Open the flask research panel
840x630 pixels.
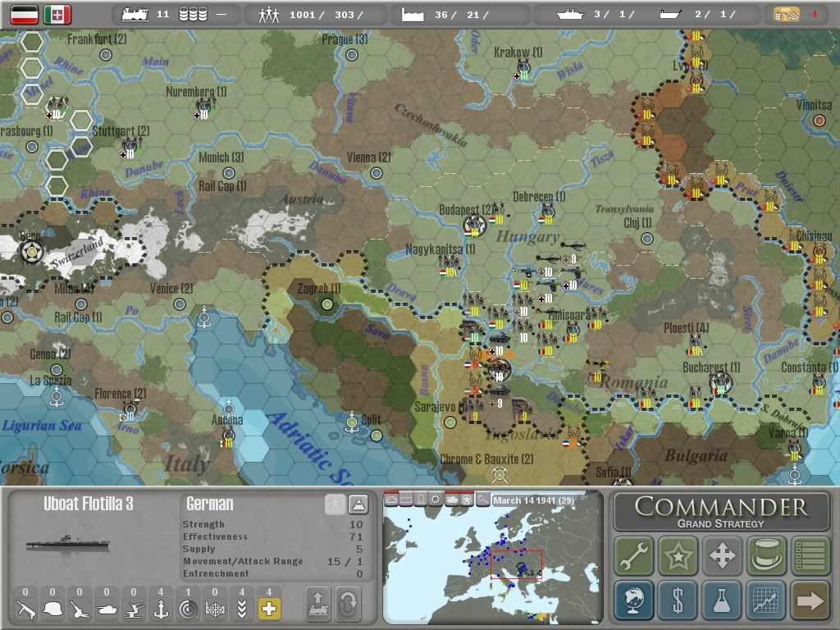tap(722, 600)
